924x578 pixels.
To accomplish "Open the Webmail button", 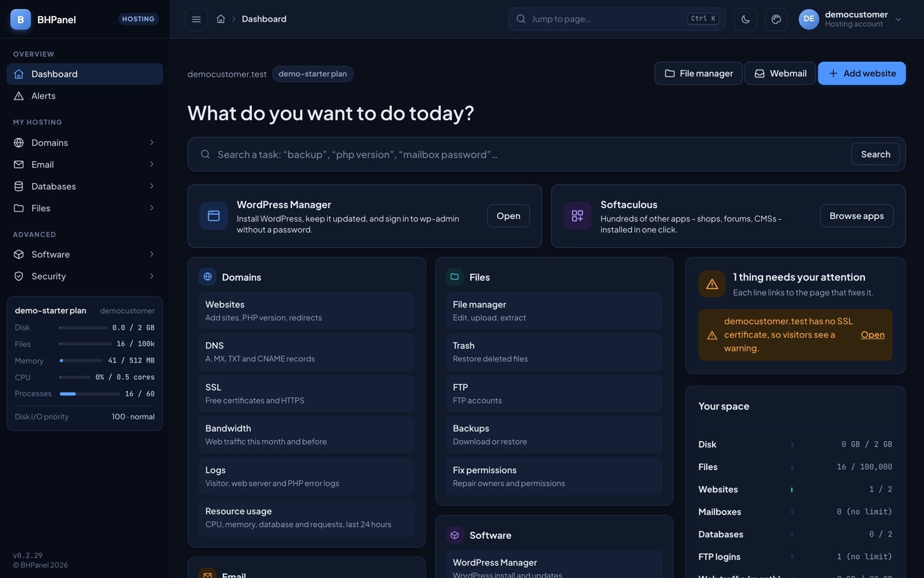I will (780, 73).
